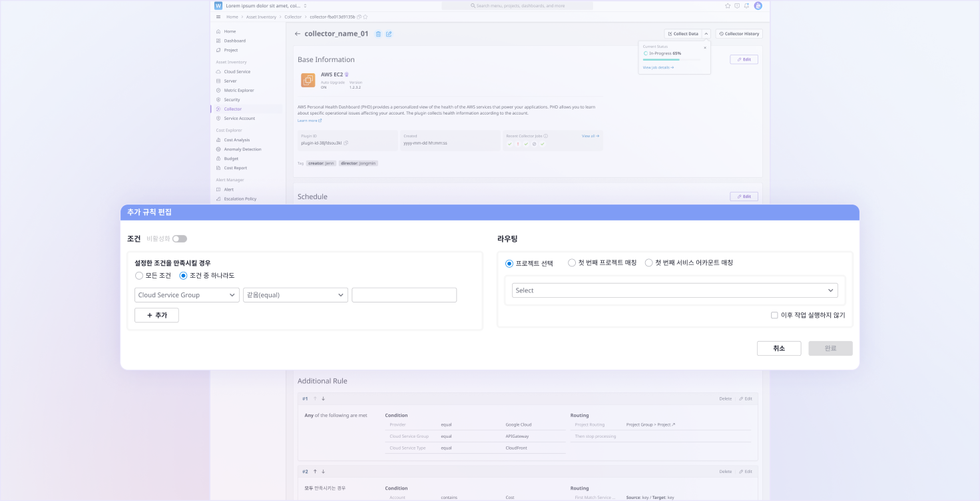Click the hamburger menu icon beside Home breadcrumb
The width and height of the screenshot is (980, 501).
[x=218, y=17]
